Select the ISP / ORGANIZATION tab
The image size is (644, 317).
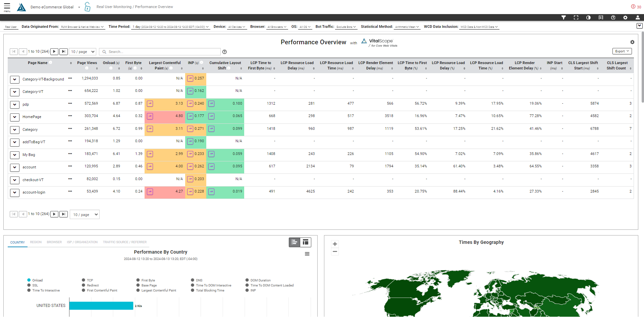pyautogui.click(x=82, y=242)
